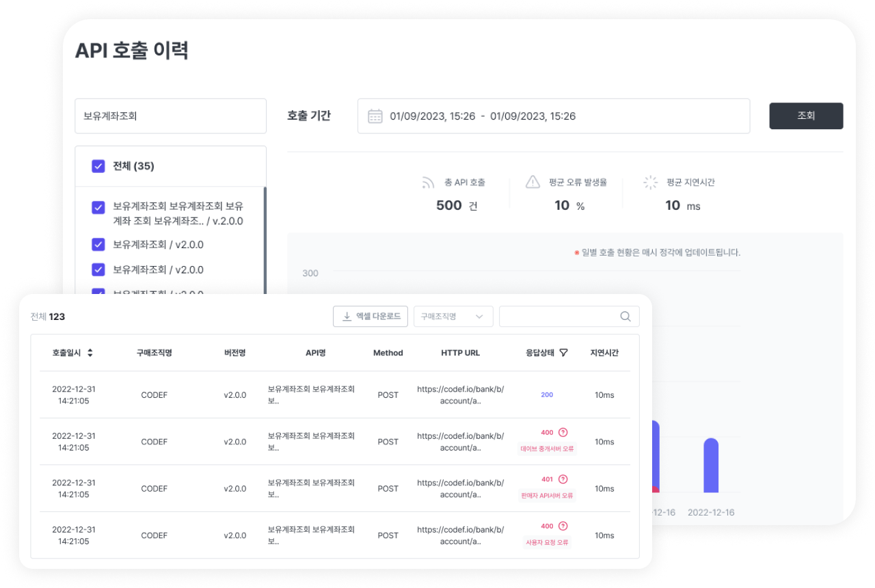Click the 호출 기간 date range field
The width and height of the screenshot is (875, 588).
554,116
